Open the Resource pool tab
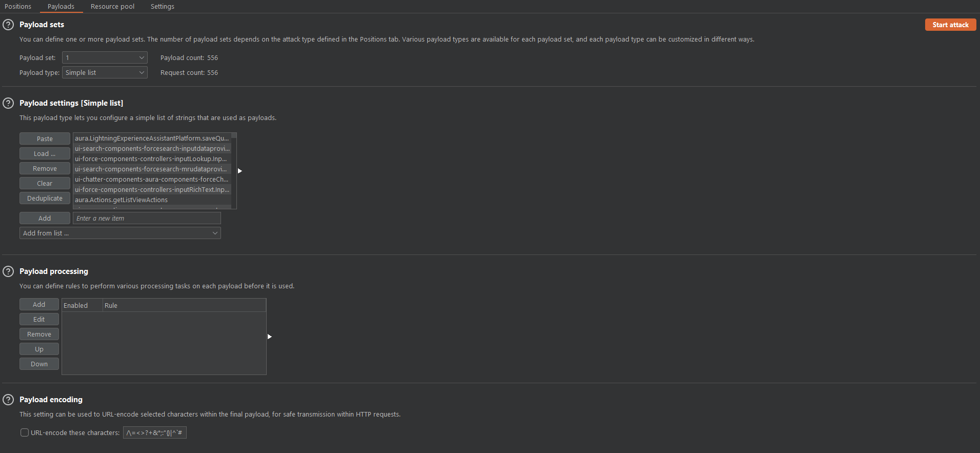980x453 pixels. tap(112, 7)
